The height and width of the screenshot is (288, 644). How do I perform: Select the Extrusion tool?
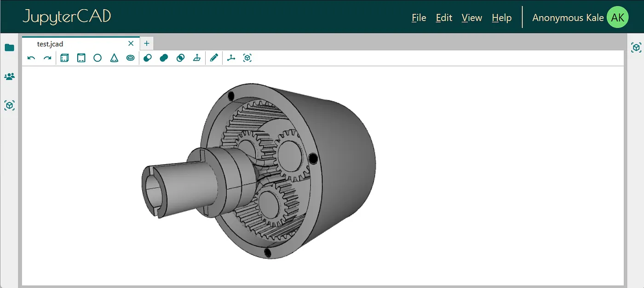coord(196,58)
